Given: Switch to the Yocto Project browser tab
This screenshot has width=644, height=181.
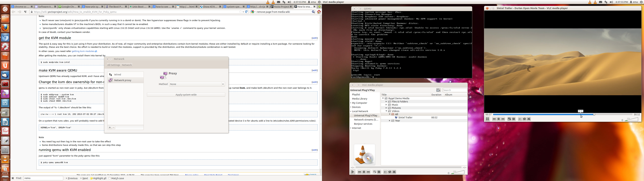Looking at the screenshot, I should 281,7.
